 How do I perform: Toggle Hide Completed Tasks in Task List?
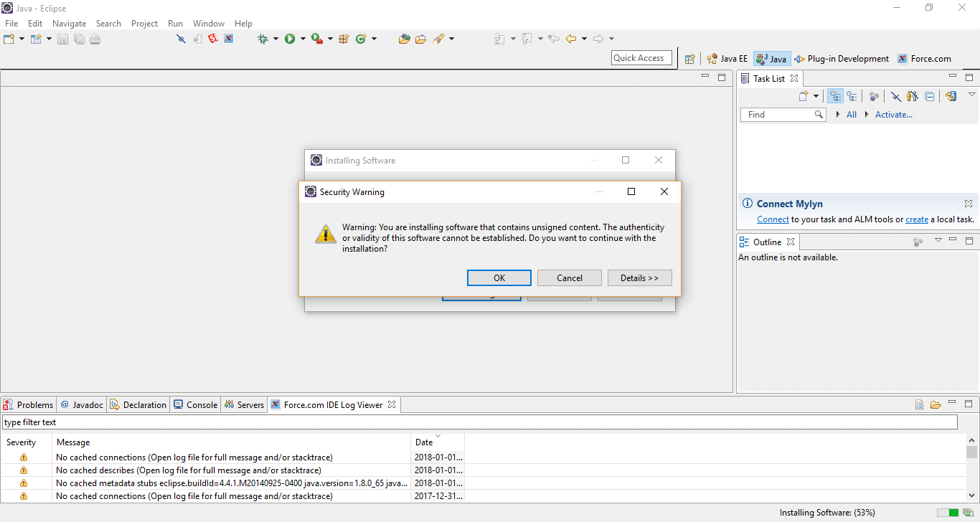point(896,96)
